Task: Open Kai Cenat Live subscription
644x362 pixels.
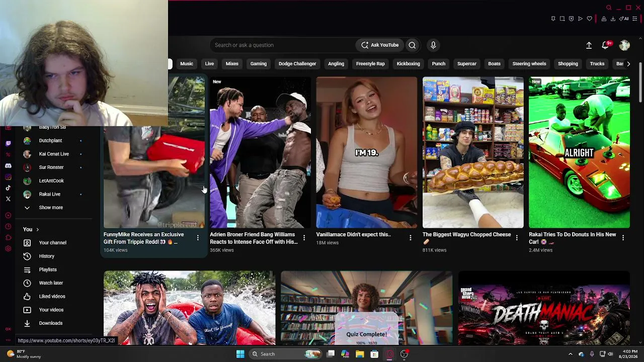Action: pyautogui.click(x=54, y=154)
